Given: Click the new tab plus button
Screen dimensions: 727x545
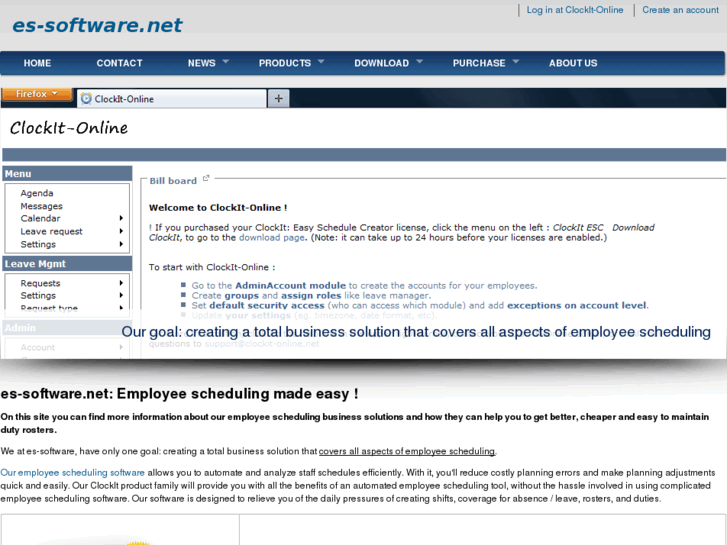Looking at the screenshot, I should (x=279, y=98).
